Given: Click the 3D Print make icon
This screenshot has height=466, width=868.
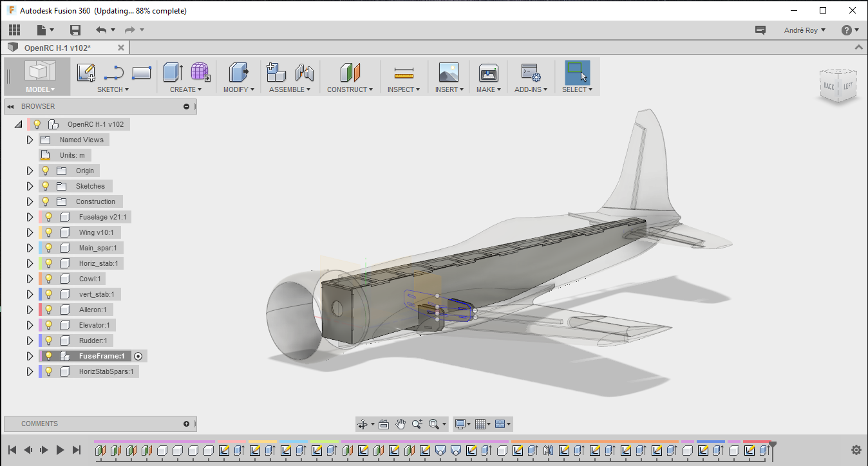Looking at the screenshot, I should [x=489, y=72].
